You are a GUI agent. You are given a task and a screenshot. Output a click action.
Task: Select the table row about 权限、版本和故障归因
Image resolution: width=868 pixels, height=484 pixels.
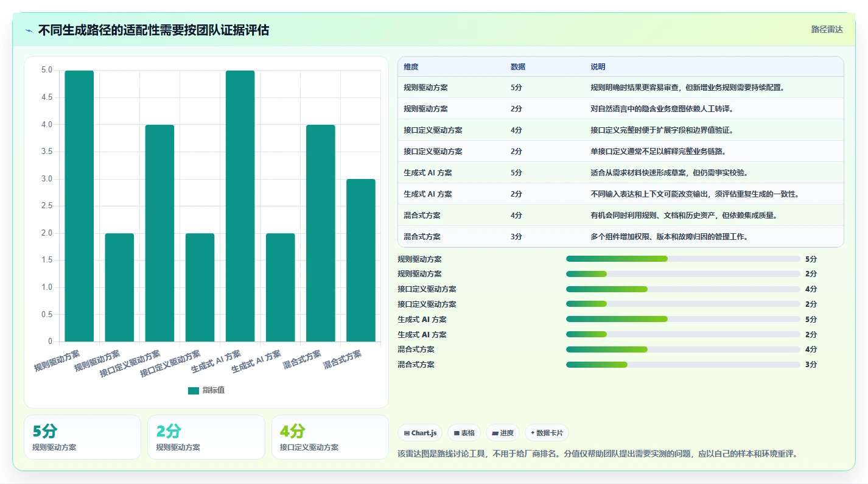coord(621,237)
